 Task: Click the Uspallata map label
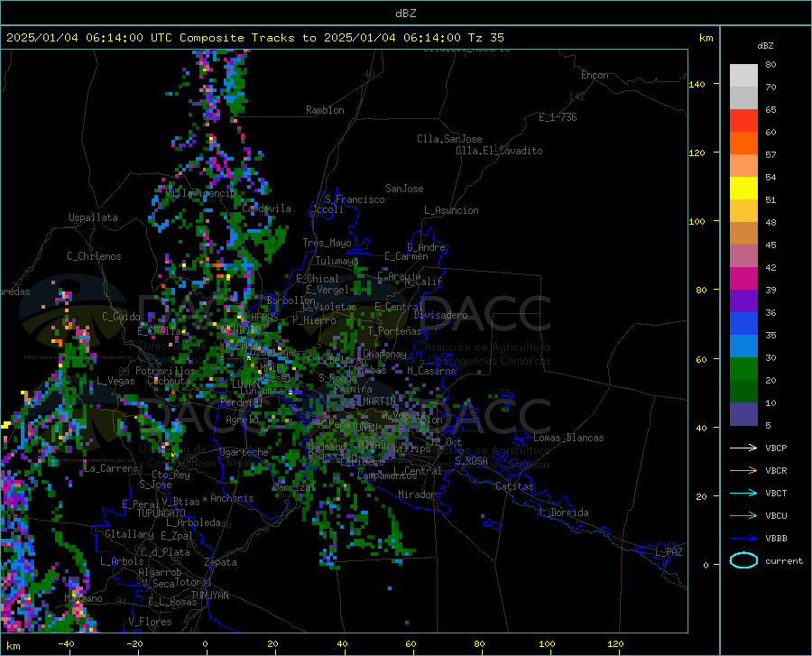coord(93,218)
